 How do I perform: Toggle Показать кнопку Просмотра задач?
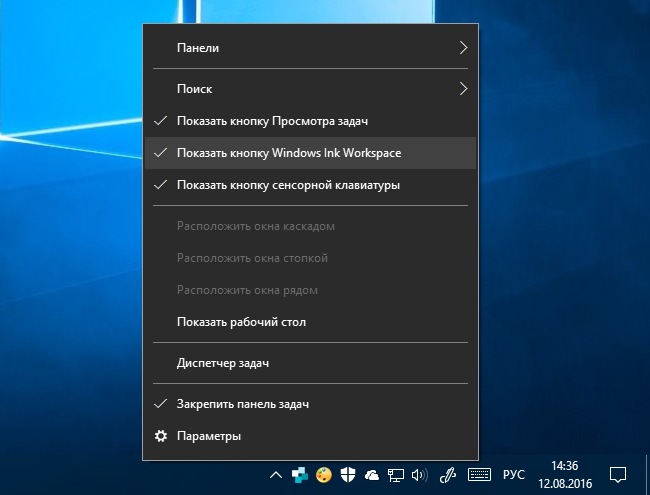pos(310,121)
